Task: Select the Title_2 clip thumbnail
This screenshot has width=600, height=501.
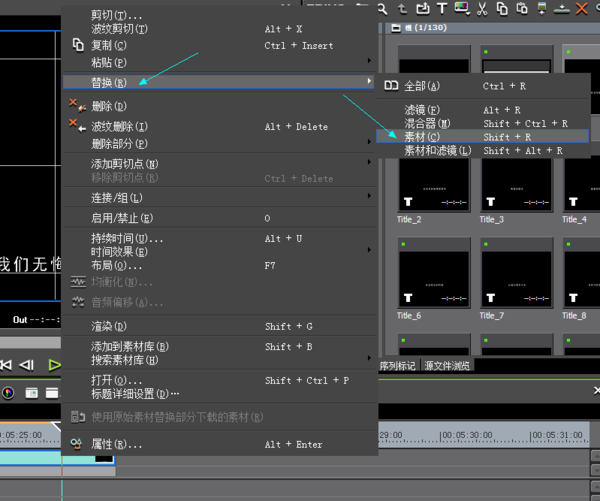Action: 434,184
